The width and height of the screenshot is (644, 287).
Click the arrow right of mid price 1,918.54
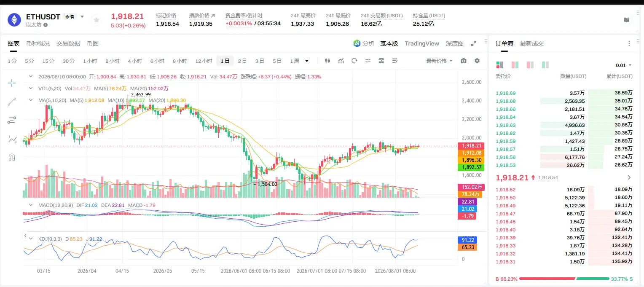point(630,177)
